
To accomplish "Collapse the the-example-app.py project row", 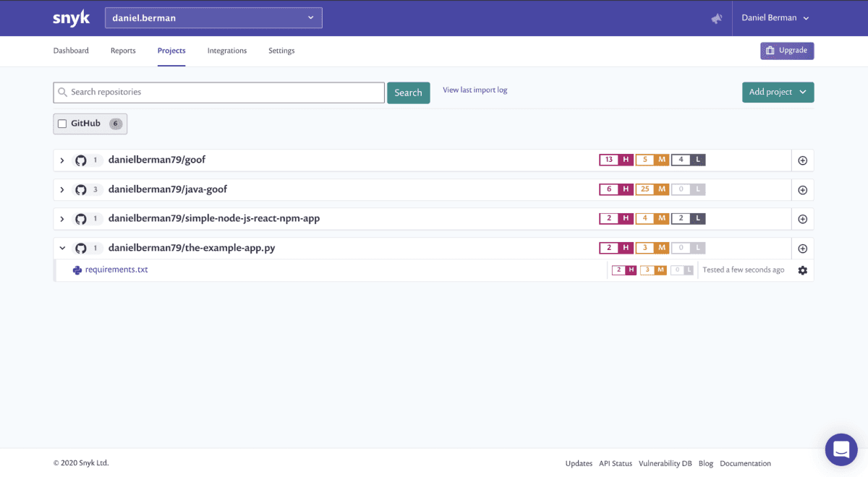I will [x=62, y=249].
